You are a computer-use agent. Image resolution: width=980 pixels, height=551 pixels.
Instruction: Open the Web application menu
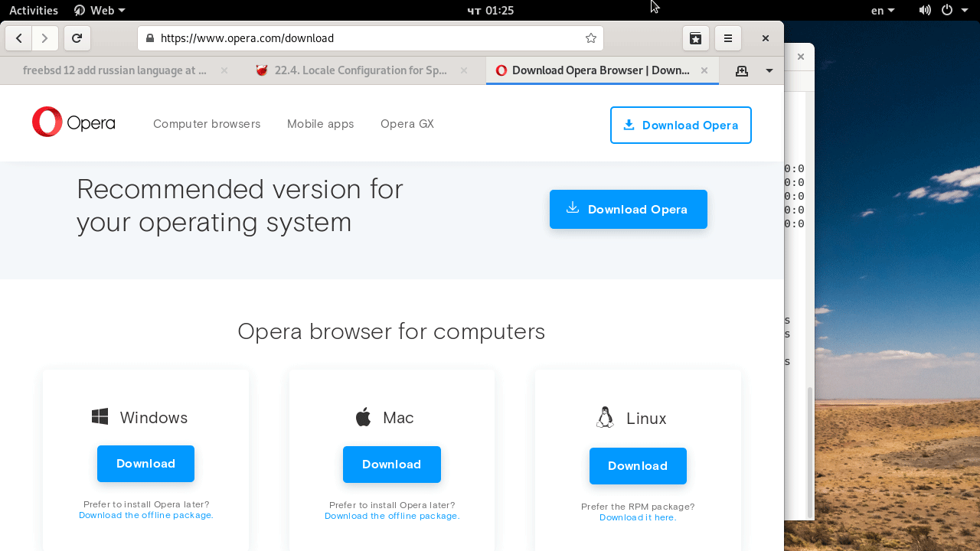[x=100, y=10]
